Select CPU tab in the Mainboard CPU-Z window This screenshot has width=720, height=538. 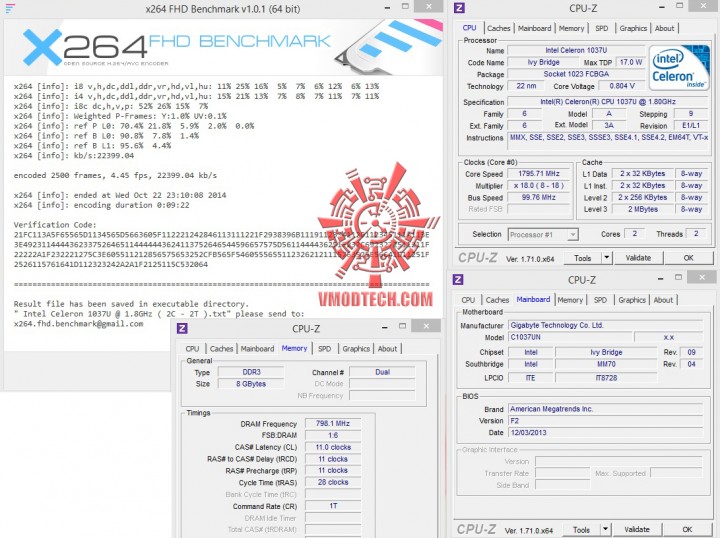tap(468, 300)
